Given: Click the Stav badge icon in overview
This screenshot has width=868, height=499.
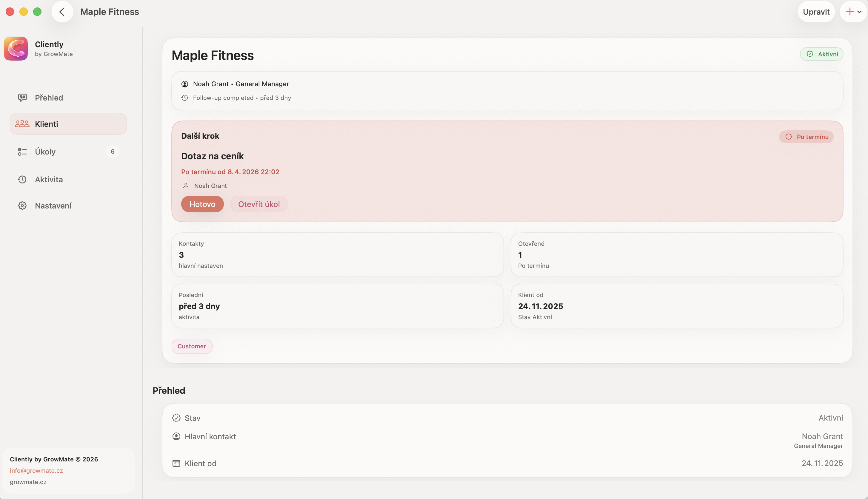Looking at the screenshot, I should [x=176, y=418].
